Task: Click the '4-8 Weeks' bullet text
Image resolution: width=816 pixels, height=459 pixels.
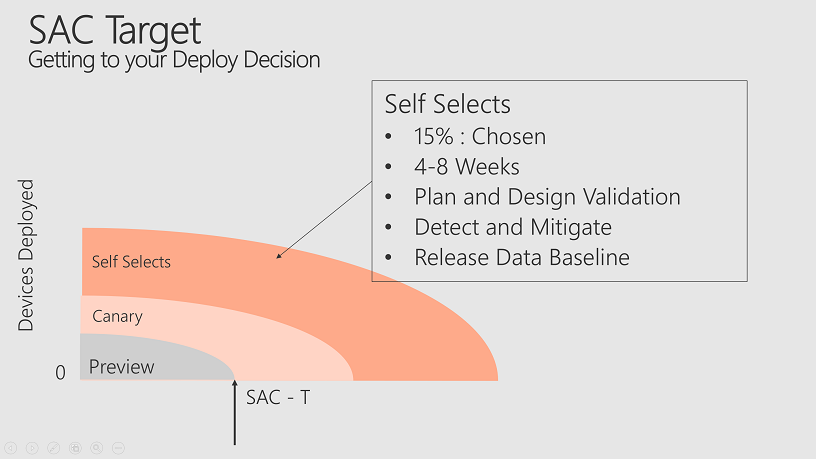Action: pos(467,167)
